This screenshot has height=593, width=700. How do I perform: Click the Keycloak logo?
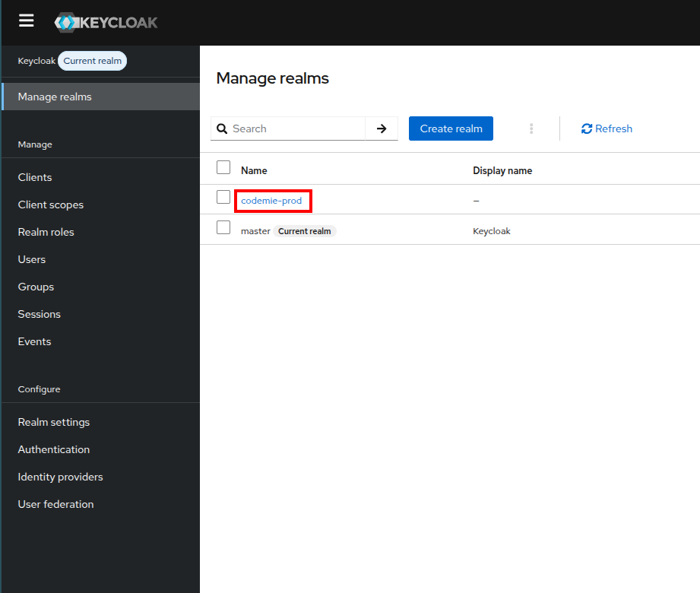point(106,22)
